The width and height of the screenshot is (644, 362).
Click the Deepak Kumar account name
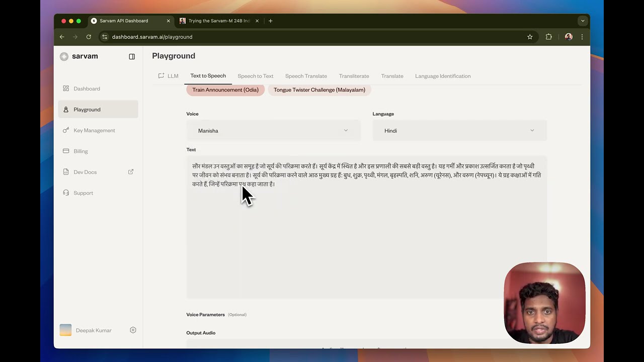click(x=94, y=330)
